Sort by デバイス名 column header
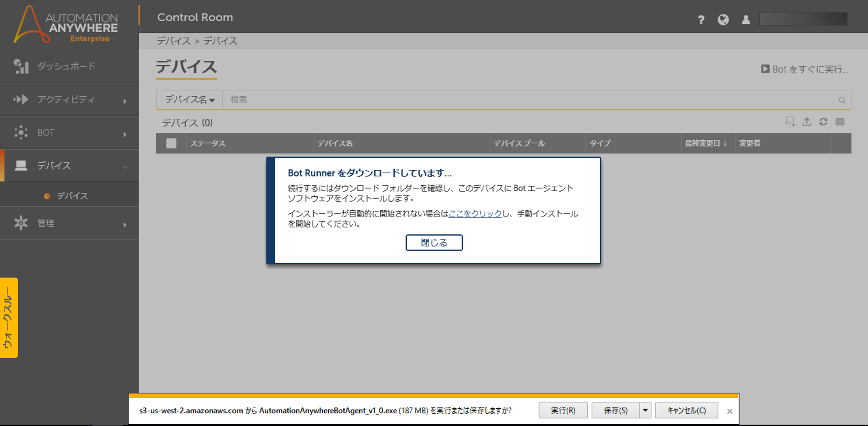 click(x=335, y=143)
